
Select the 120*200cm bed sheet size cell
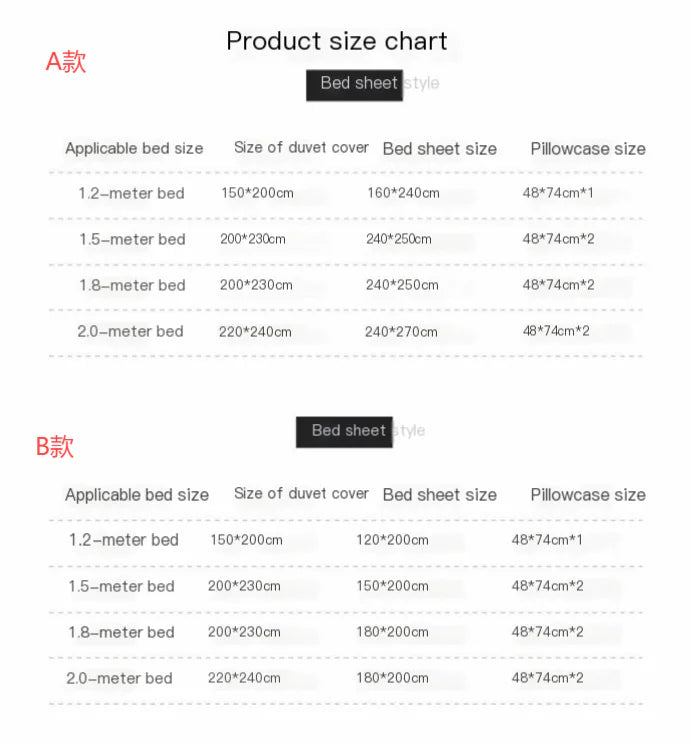(392, 540)
